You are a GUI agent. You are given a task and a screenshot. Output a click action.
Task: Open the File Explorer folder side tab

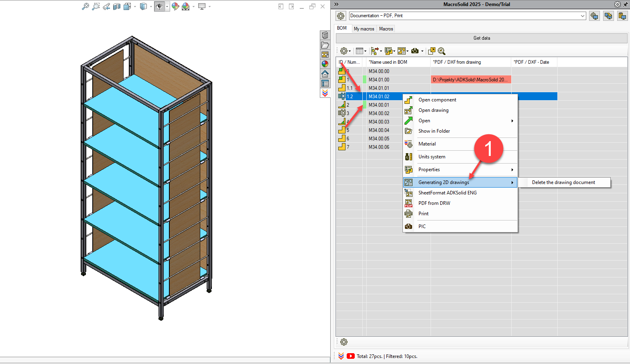[325, 45]
